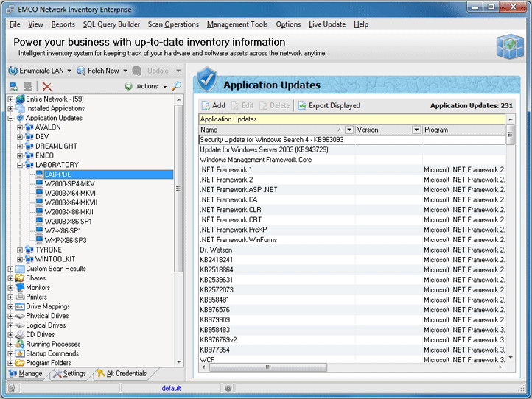Click the status bar icon at bottom left

point(12,388)
